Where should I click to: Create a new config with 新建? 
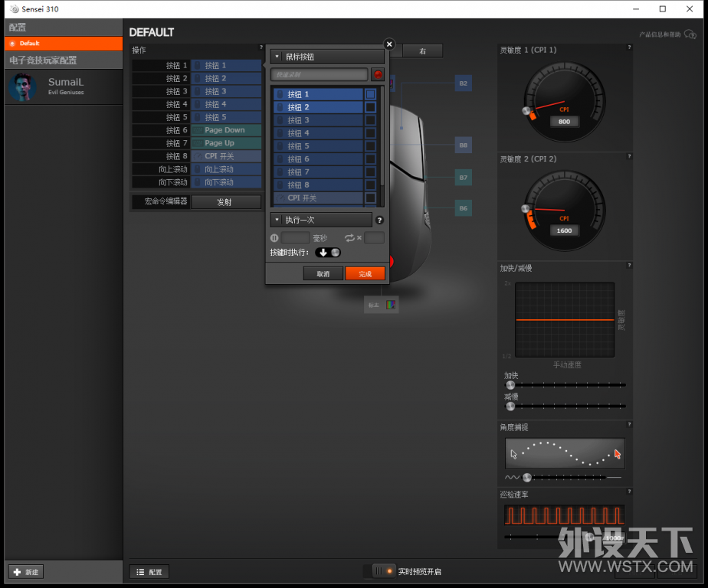(26, 572)
